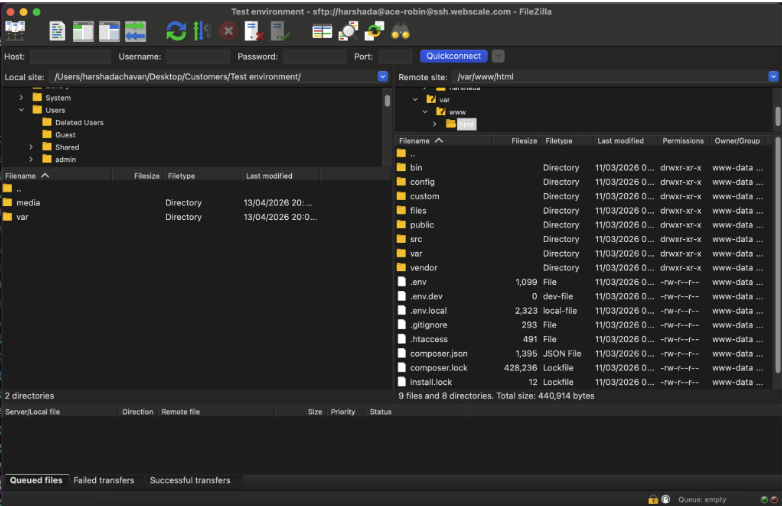The width and height of the screenshot is (782, 506).
Task: Switch to the Successful transfers tab
Action: (190, 480)
